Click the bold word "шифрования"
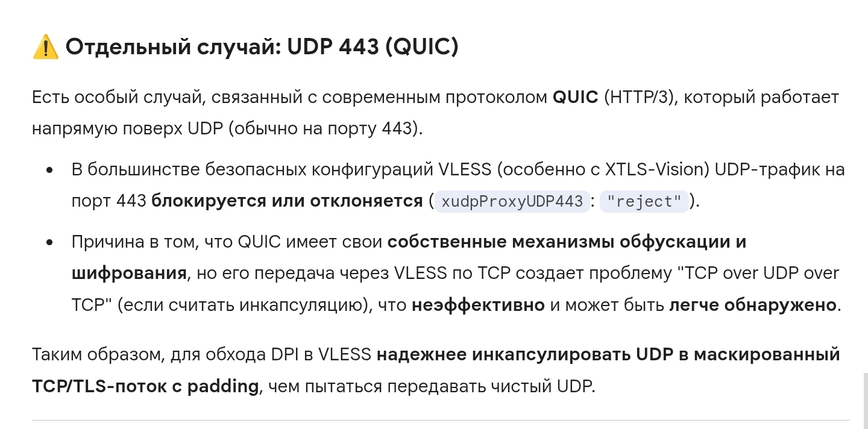The image size is (868, 429). [x=128, y=273]
